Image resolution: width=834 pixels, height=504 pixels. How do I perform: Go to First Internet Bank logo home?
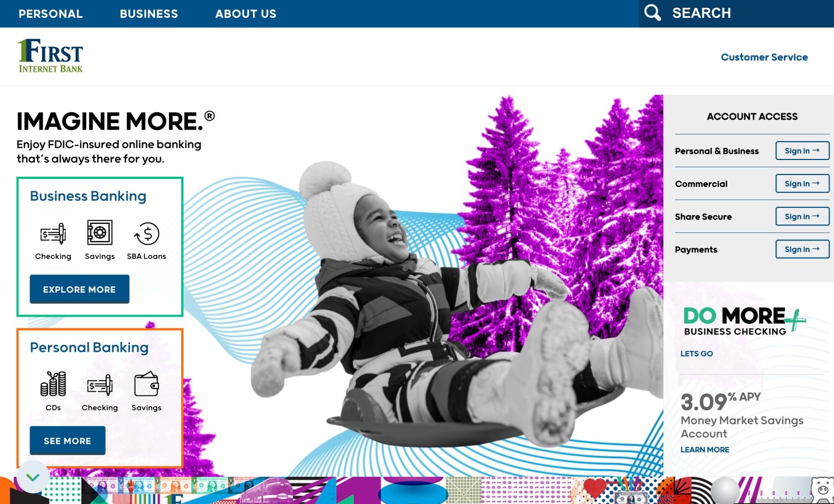coord(50,56)
